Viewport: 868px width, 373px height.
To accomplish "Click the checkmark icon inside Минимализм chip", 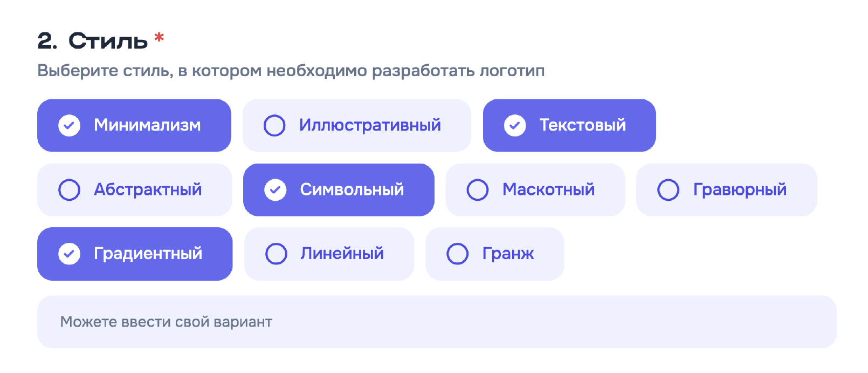I will 68,125.
